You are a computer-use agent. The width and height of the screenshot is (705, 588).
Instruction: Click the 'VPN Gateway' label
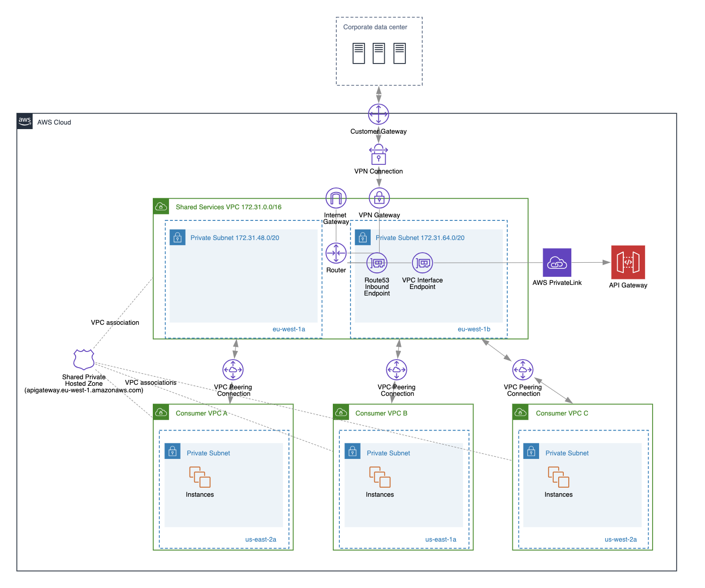click(379, 215)
